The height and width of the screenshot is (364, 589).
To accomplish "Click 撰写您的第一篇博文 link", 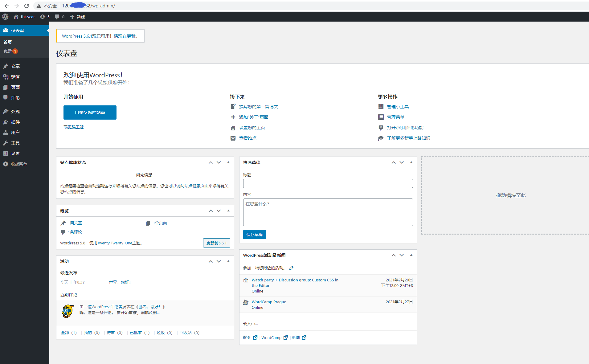I will pos(259,107).
